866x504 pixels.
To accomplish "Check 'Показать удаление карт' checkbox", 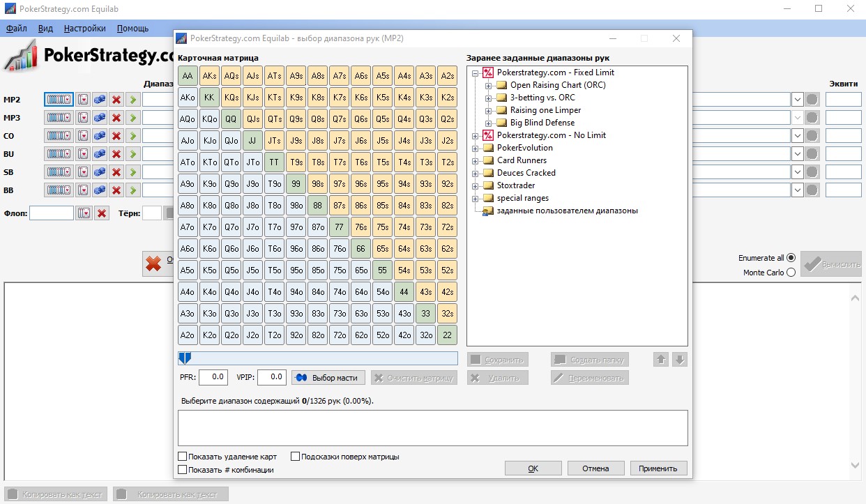I will [183, 457].
